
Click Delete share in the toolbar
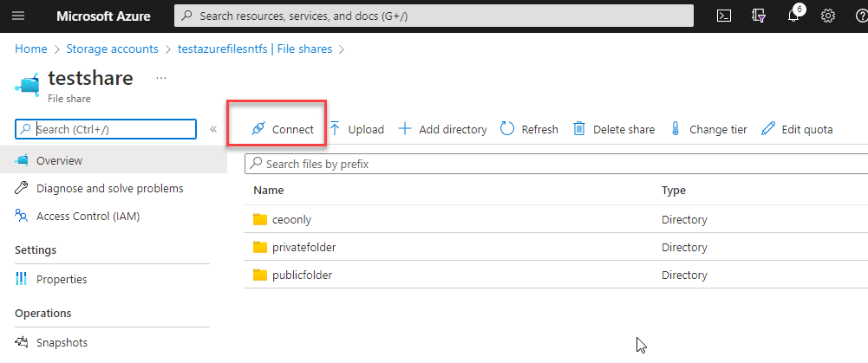point(614,129)
